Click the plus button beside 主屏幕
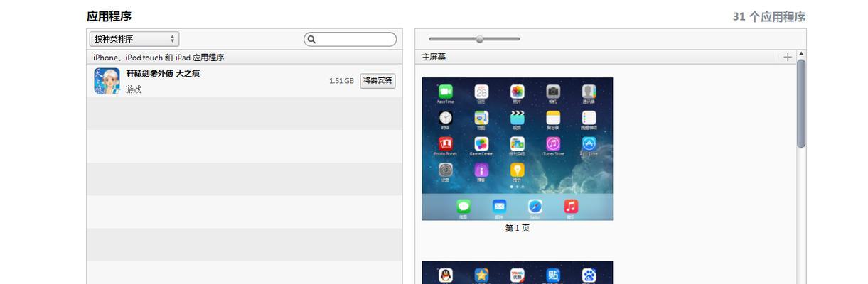Image resolution: width=868 pixels, height=284 pixels. click(x=788, y=57)
